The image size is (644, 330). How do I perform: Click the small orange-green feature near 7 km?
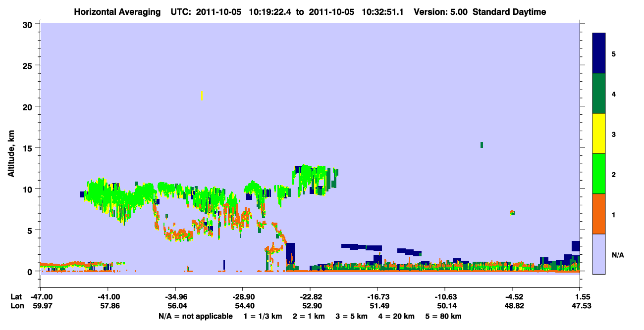click(x=512, y=212)
